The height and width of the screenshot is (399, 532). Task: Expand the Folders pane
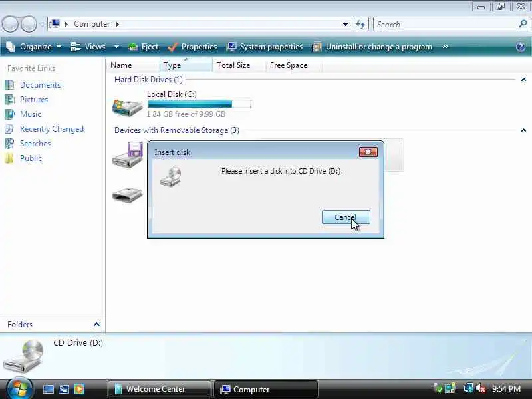(x=96, y=324)
